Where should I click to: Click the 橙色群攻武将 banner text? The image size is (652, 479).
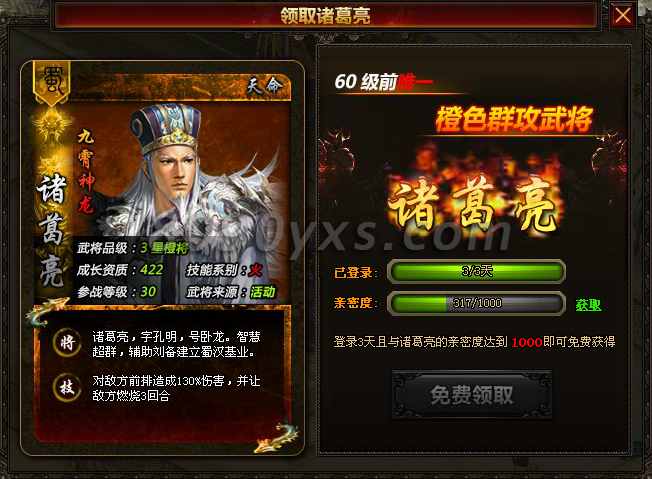point(514,119)
